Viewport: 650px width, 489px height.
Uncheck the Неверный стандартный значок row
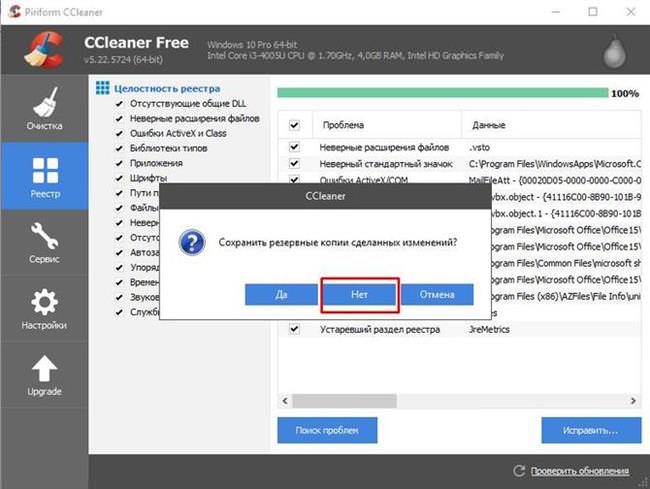[294, 164]
